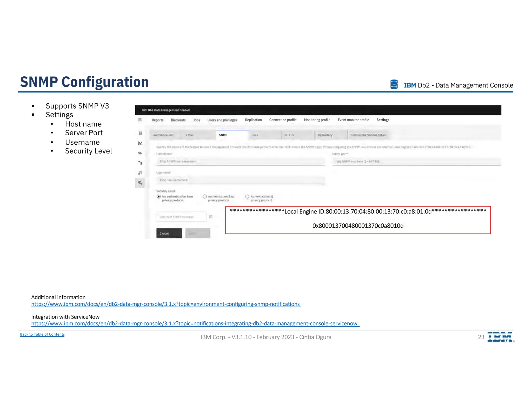Open the hamburger navigation menu
This screenshot has width=532, height=411.
140,120
